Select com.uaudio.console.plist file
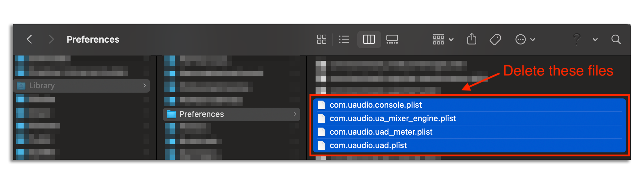This screenshot has height=184, width=644. (469, 105)
